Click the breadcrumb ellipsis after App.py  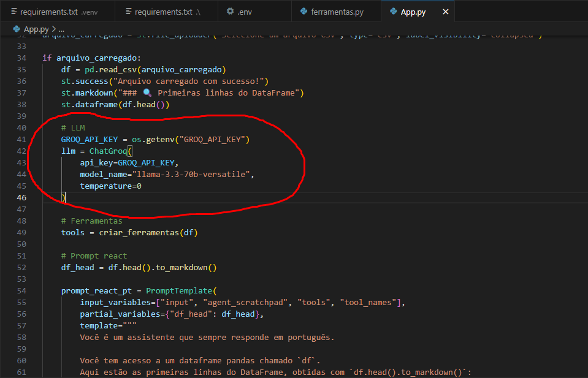(61, 29)
